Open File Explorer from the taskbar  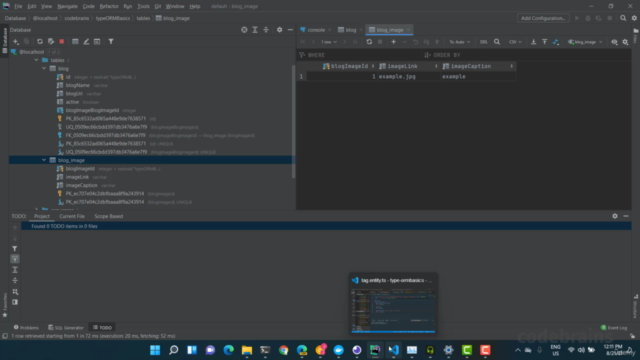coord(247,350)
